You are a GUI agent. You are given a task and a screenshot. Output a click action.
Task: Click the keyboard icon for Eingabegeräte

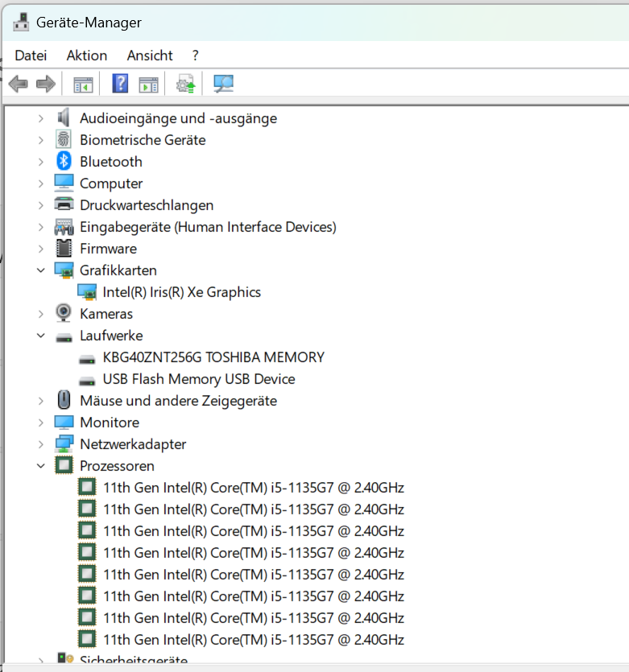64,227
